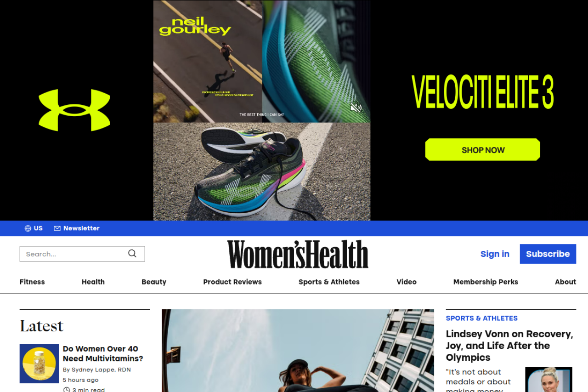Go to Product Reviews
The width and height of the screenshot is (588, 392).
(x=232, y=282)
